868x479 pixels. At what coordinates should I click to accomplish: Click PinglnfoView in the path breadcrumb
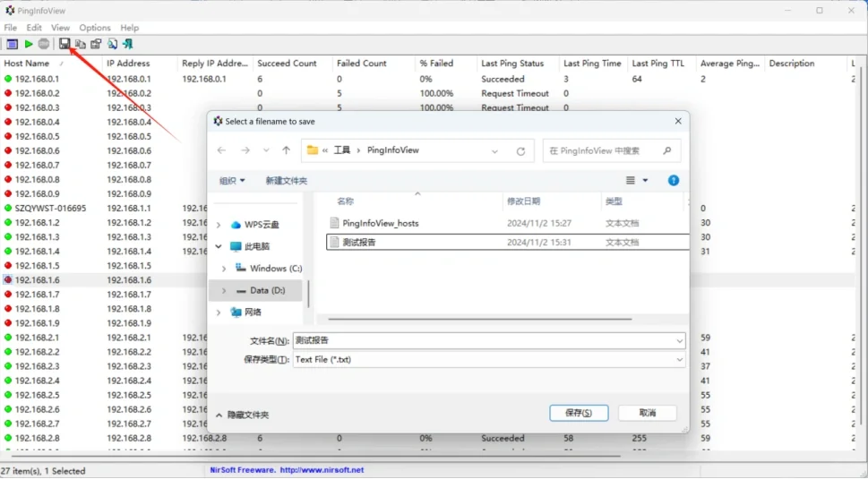click(x=393, y=150)
